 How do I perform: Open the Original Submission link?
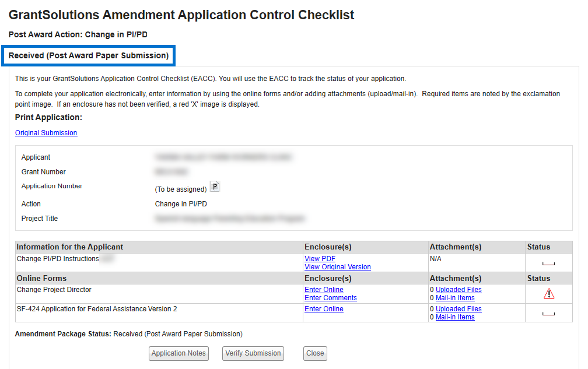(x=46, y=133)
